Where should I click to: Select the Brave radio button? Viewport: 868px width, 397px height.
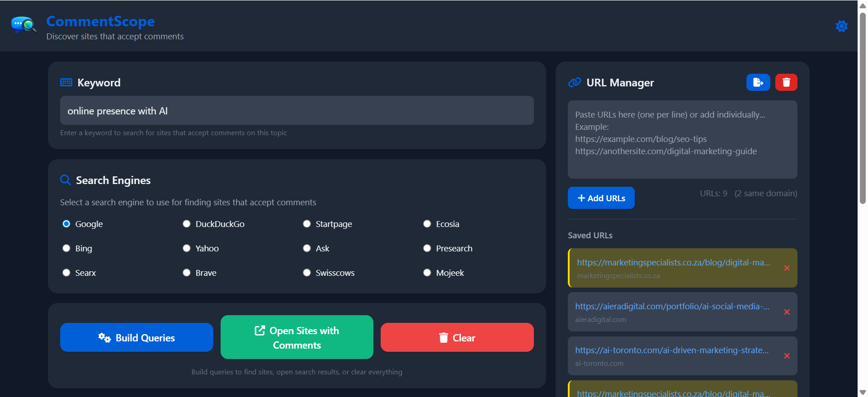(187, 273)
